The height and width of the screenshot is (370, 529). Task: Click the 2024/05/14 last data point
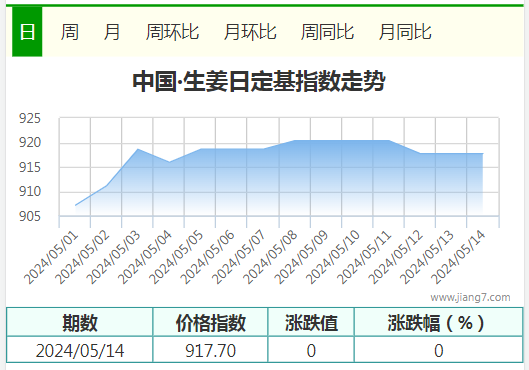pyautogui.click(x=483, y=153)
